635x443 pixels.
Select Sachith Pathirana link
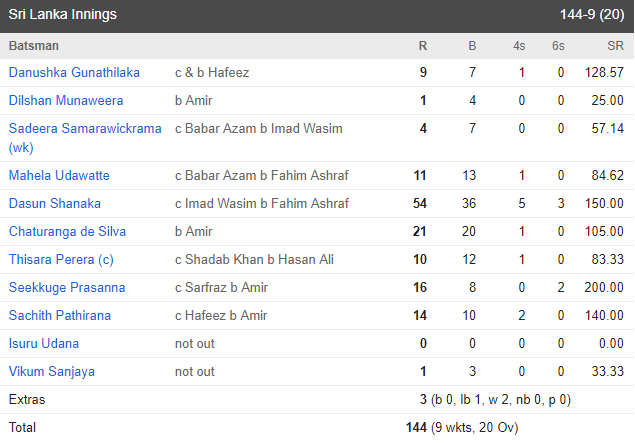(x=60, y=315)
